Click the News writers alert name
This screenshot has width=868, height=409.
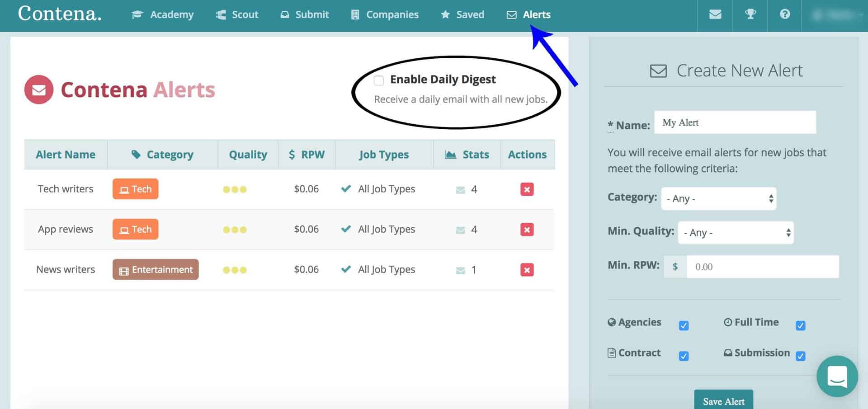66,269
